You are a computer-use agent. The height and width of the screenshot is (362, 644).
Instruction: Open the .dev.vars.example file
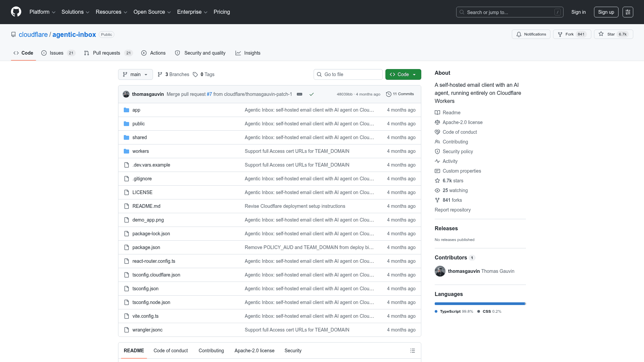pyautogui.click(x=151, y=165)
